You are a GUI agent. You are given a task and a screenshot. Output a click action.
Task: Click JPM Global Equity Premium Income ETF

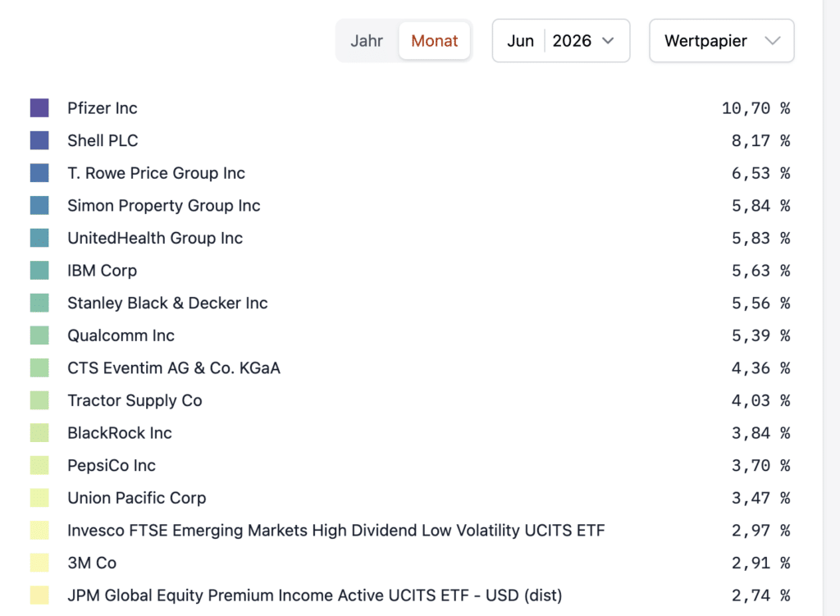(x=410, y=595)
